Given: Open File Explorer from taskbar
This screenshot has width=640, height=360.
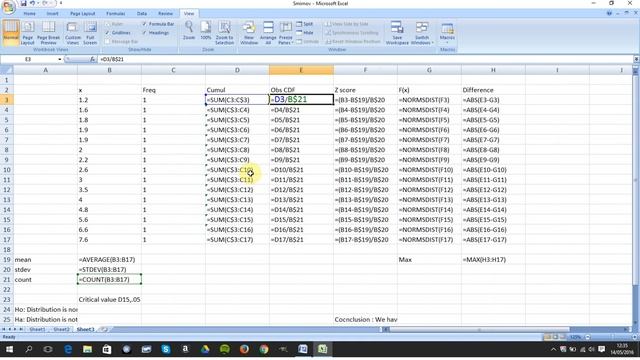Looking at the screenshot, I should point(87,349).
